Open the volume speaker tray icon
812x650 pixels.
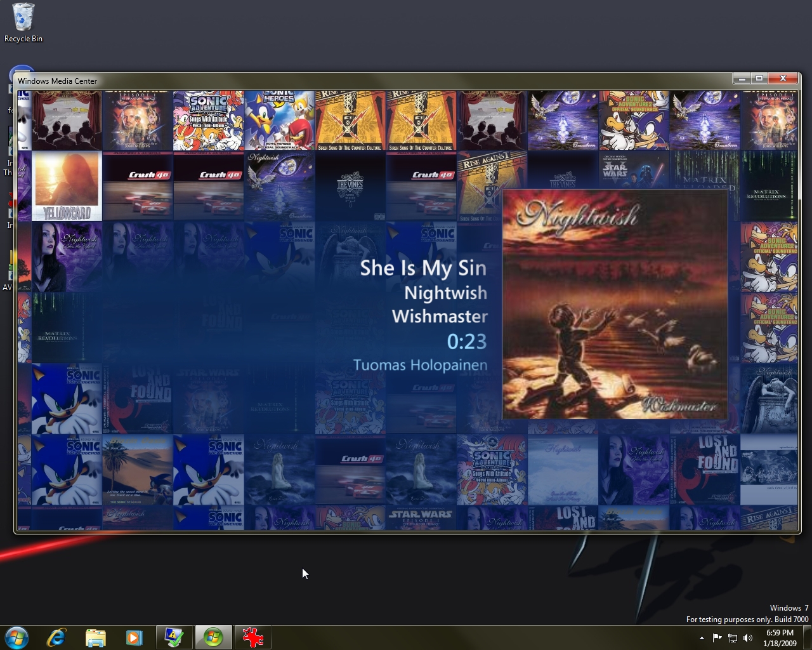click(x=748, y=638)
